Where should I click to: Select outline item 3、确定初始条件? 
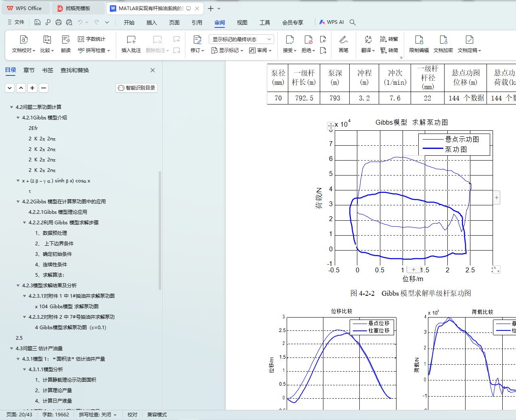53,254
